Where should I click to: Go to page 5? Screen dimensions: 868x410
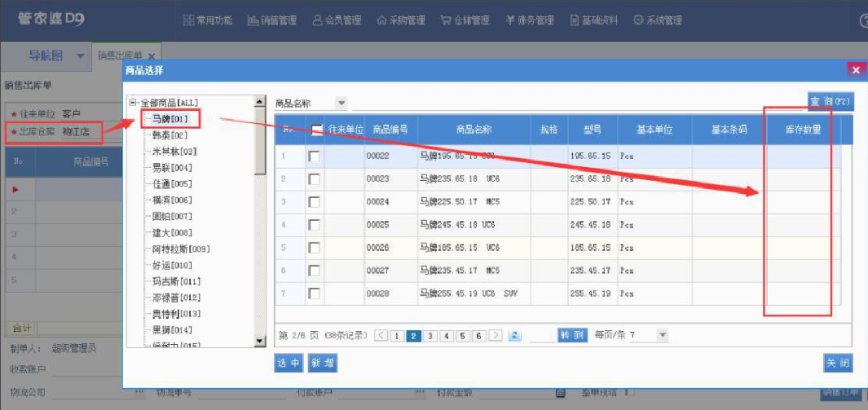click(x=463, y=336)
